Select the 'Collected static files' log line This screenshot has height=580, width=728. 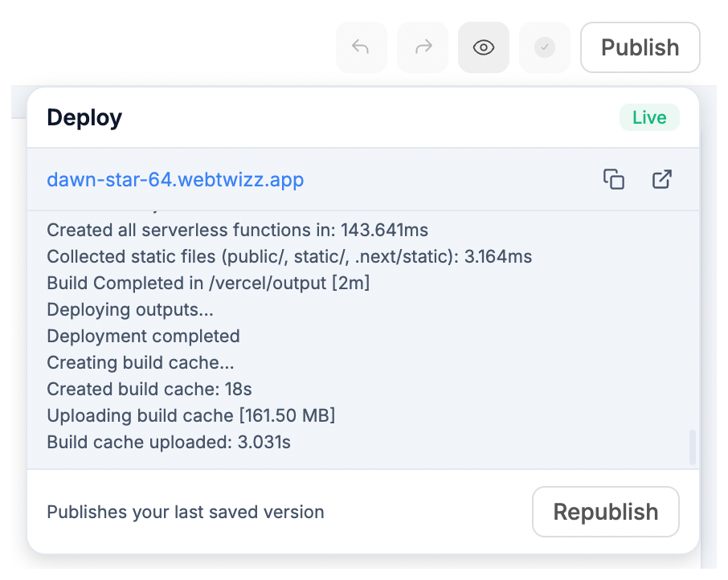click(x=289, y=257)
